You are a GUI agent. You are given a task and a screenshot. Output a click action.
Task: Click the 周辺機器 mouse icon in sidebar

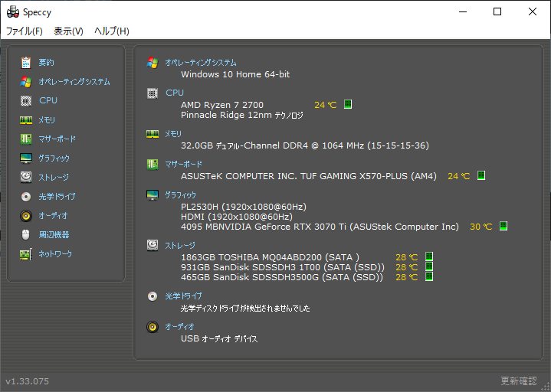point(25,235)
